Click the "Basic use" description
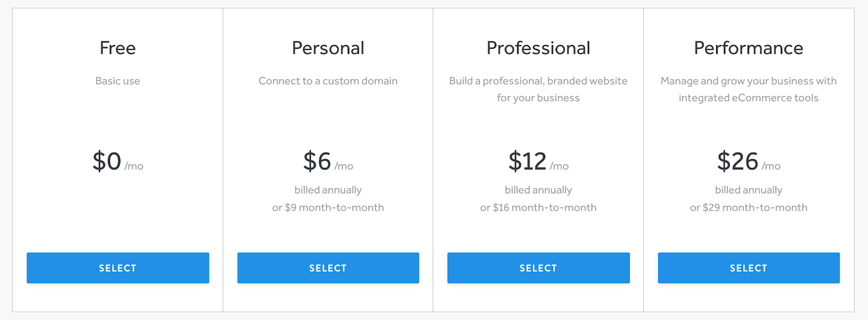The image size is (868, 320). point(118,81)
